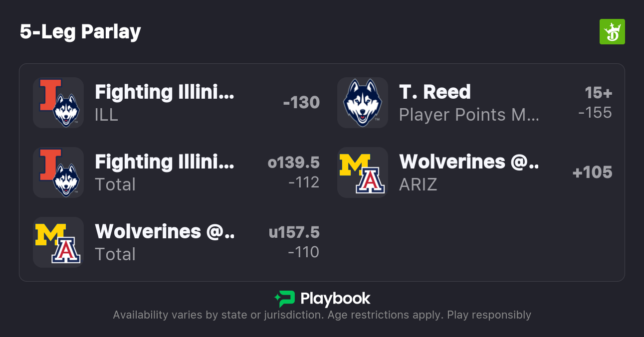This screenshot has width=644, height=337.
Task: Select the o139.5 over total odds
Action: [x=293, y=172]
